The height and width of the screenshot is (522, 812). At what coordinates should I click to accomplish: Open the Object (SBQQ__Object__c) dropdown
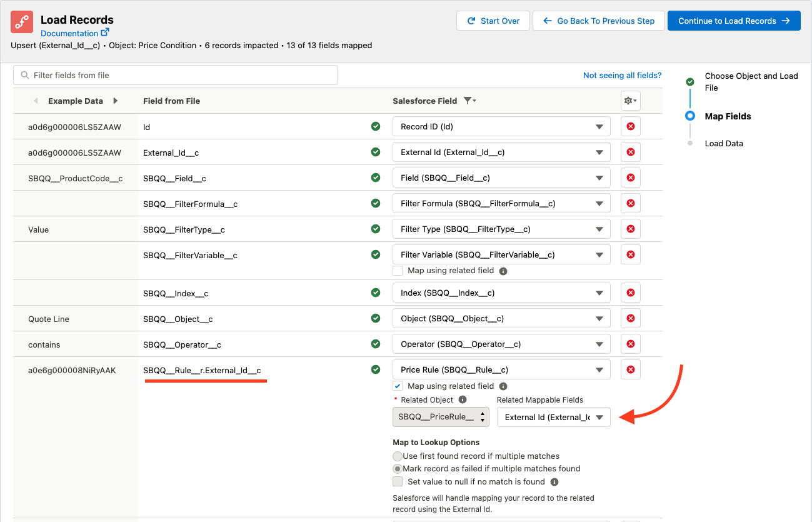tap(501, 318)
